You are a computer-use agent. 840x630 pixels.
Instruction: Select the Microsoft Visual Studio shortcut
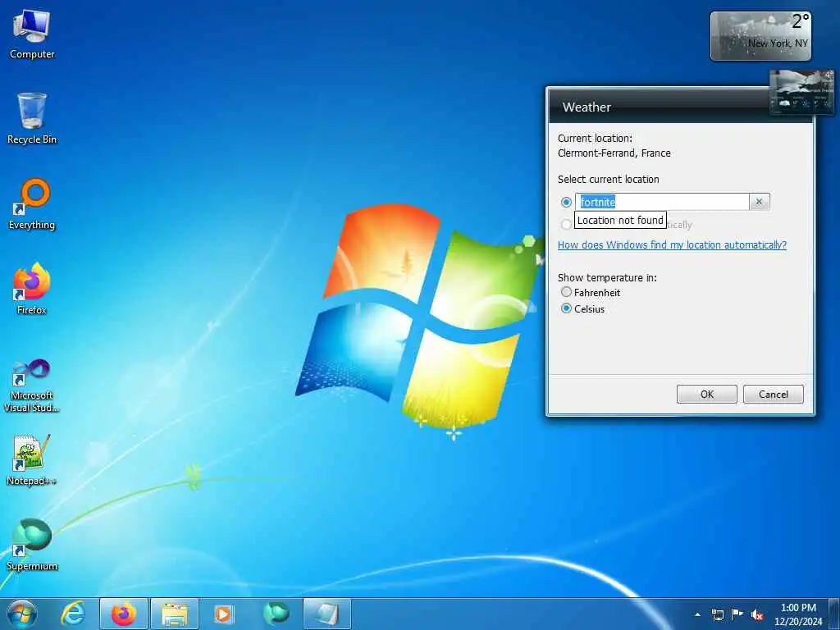[32, 386]
